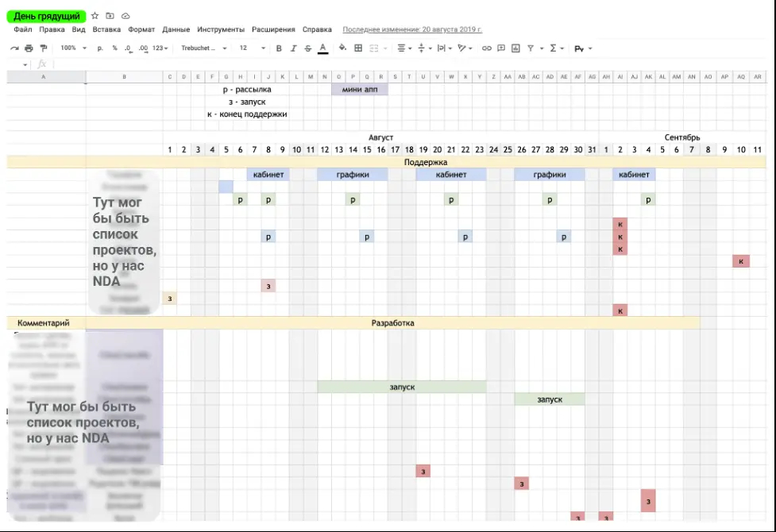
Task: Click the print icon
Action: click(29, 48)
